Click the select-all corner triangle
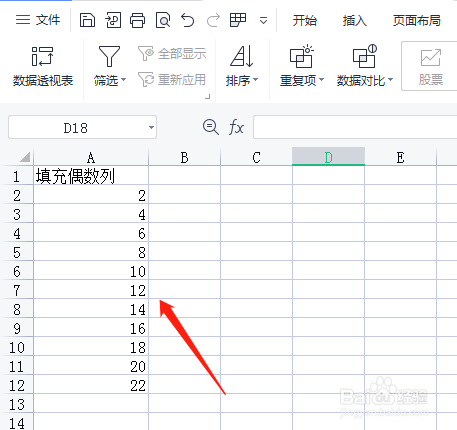 click(25, 157)
